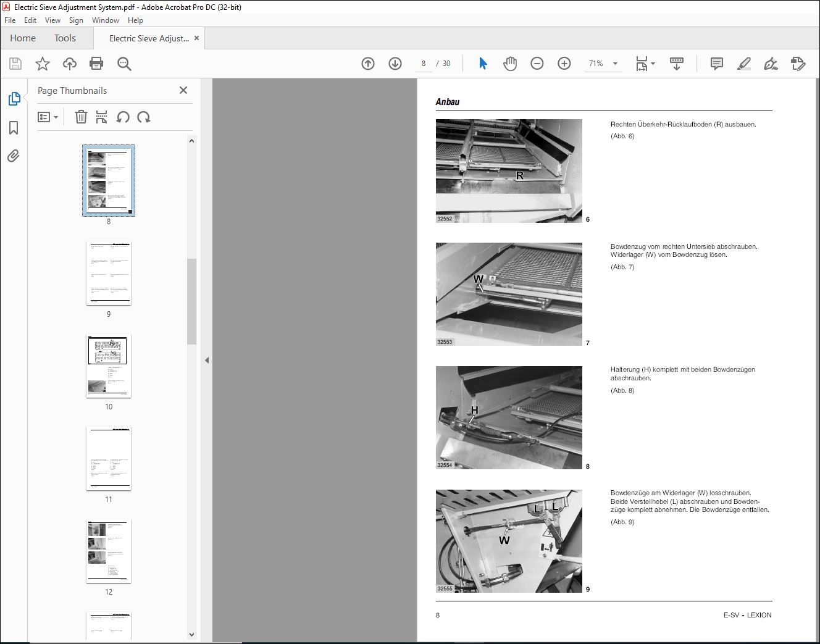Click the Print pages icon in the thumbnails panel
820x644 pixels.
pyautogui.click(x=102, y=117)
